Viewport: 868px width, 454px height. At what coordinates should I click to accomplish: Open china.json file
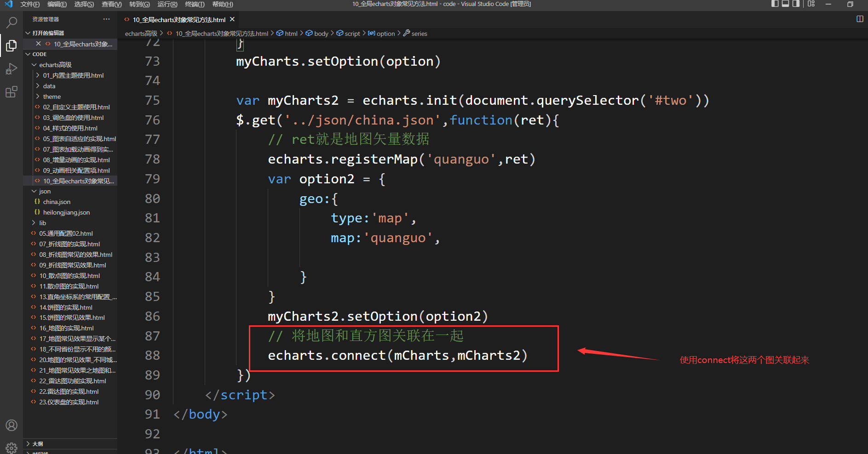pyautogui.click(x=57, y=202)
